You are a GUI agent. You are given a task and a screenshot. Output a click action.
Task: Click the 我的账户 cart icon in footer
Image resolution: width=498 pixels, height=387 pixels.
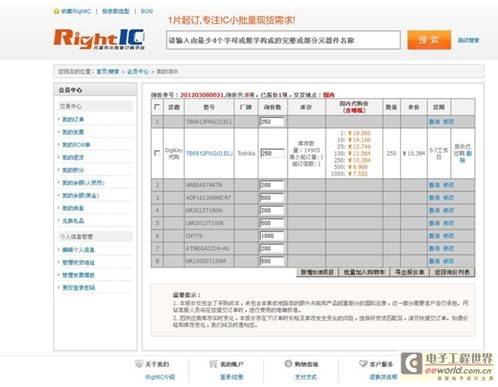(x=213, y=364)
